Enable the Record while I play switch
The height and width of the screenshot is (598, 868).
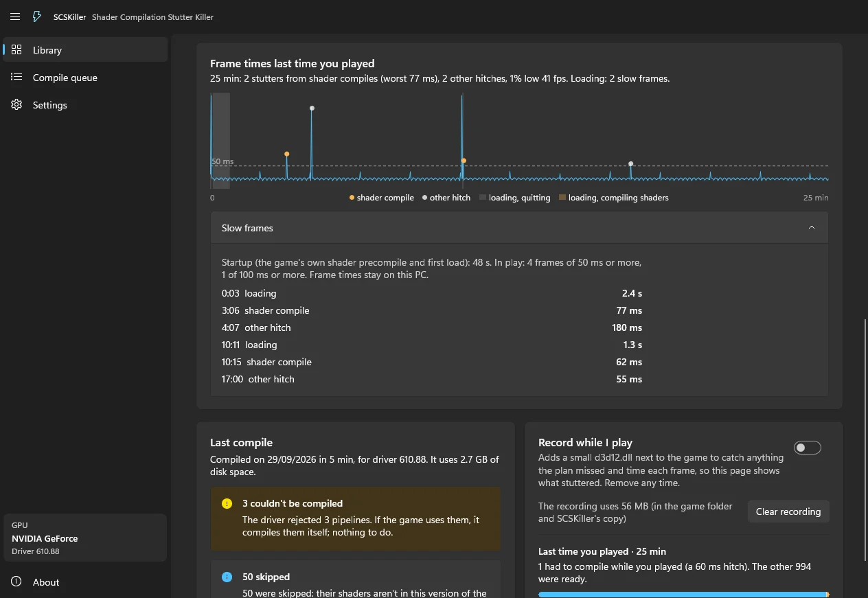(807, 448)
